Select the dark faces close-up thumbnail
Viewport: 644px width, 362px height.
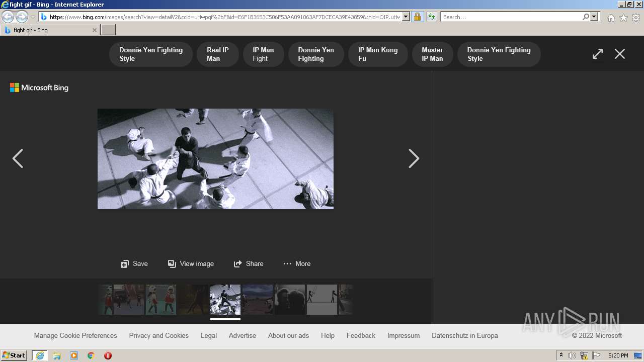tap(290, 300)
